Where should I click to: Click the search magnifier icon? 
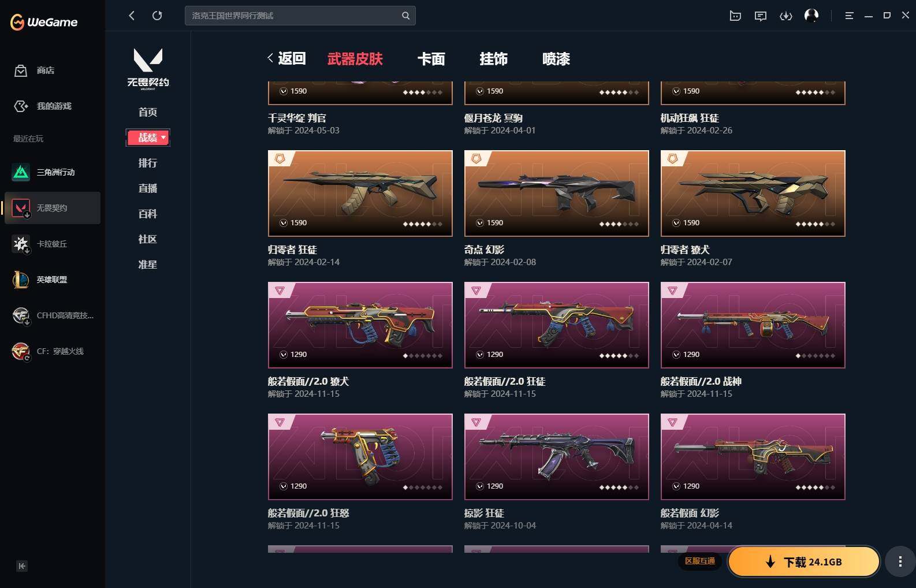coord(405,16)
